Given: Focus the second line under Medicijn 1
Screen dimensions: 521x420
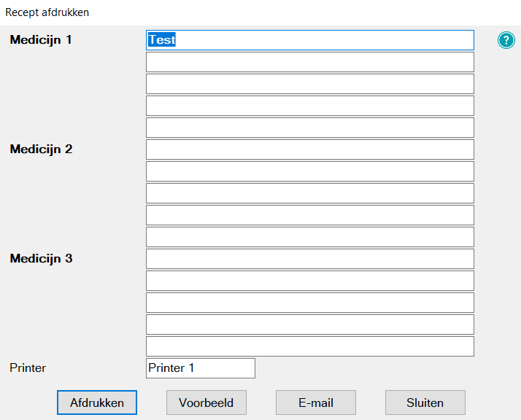Looking at the screenshot, I should pyautogui.click(x=310, y=62).
